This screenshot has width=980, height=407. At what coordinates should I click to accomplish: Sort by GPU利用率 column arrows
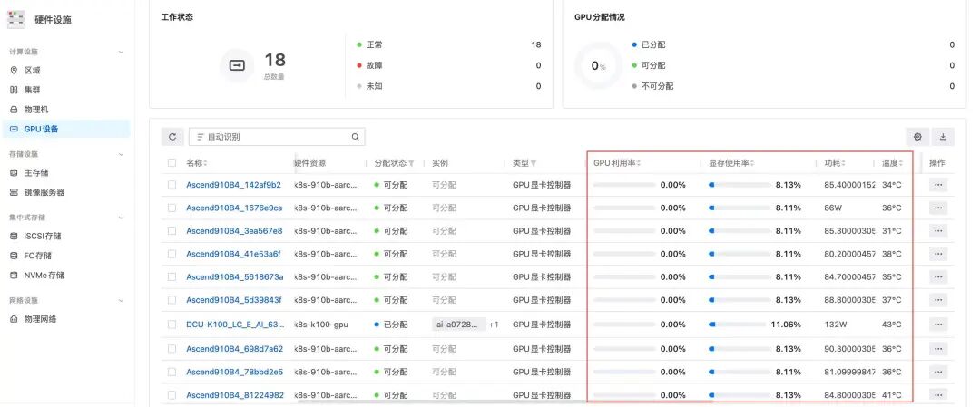coord(639,163)
